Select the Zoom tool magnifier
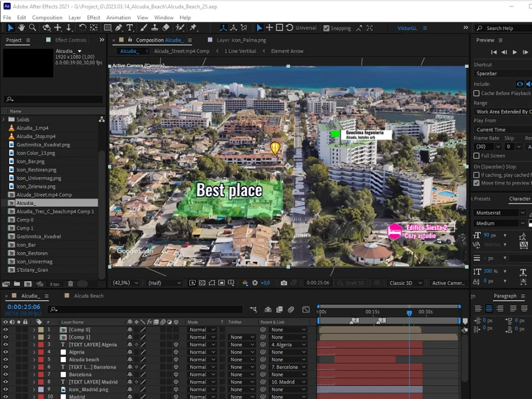 coord(32,28)
